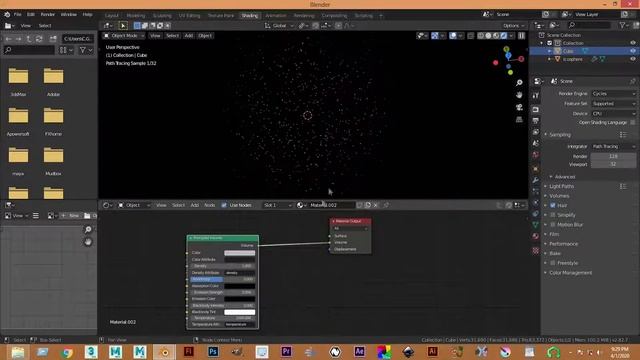The width and height of the screenshot is (640, 360).
Task: Switch to the Layout workspace tab
Action: pos(111,16)
